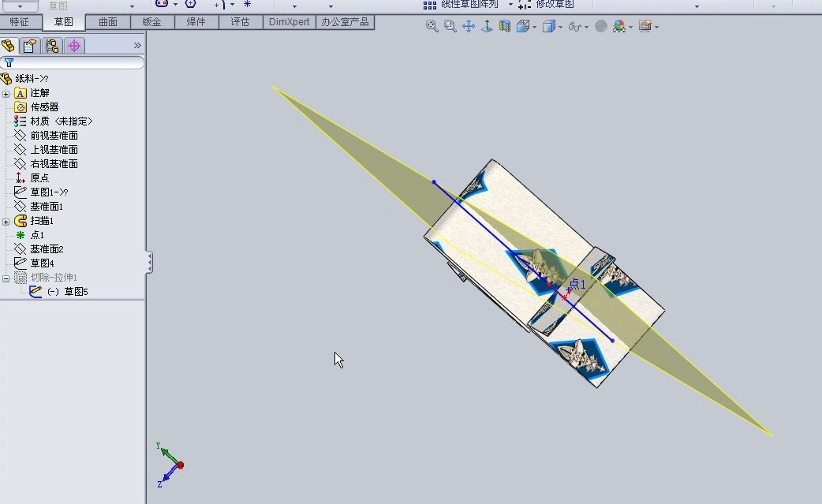Click Zoom to Area magnifier icon

[450, 26]
